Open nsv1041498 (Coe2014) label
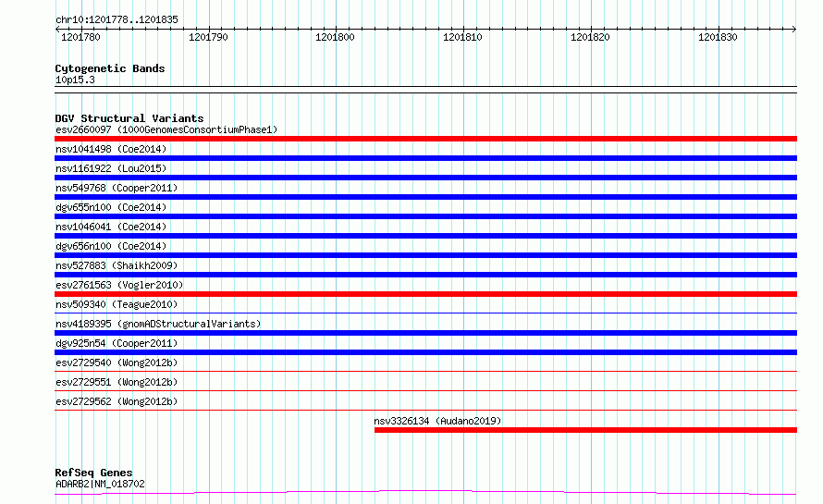The width and height of the screenshot is (823, 504). [x=111, y=149]
